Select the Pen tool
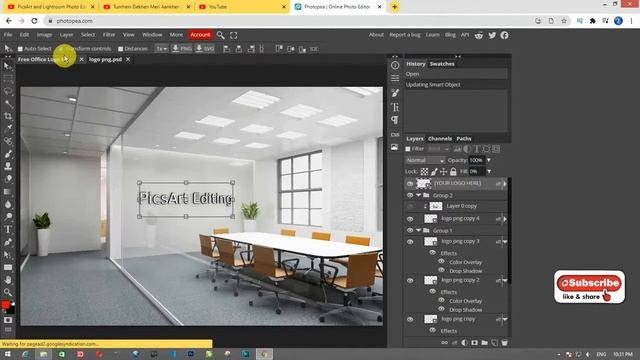 point(8,242)
